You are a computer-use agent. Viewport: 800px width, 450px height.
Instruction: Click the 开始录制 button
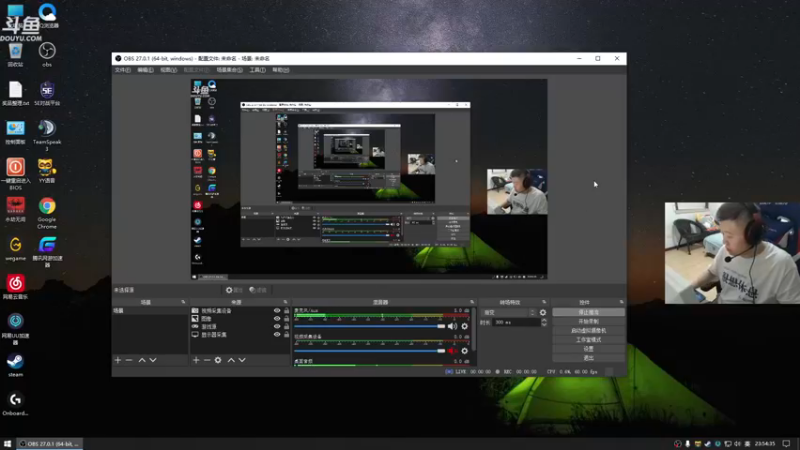(588, 321)
